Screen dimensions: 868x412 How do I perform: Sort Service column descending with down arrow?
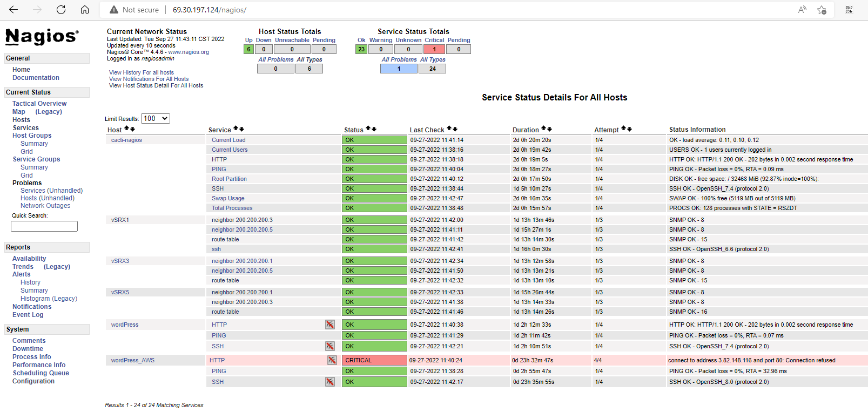click(x=242, y=129)
